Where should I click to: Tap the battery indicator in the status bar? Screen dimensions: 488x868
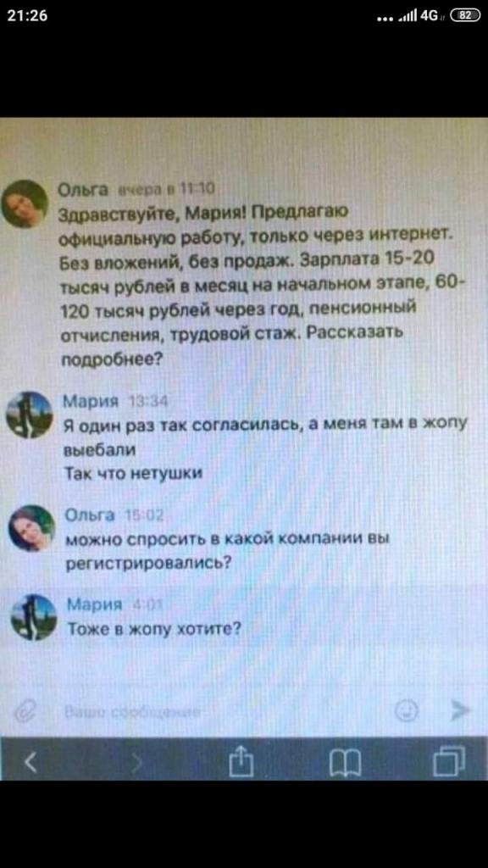point(463,16)
